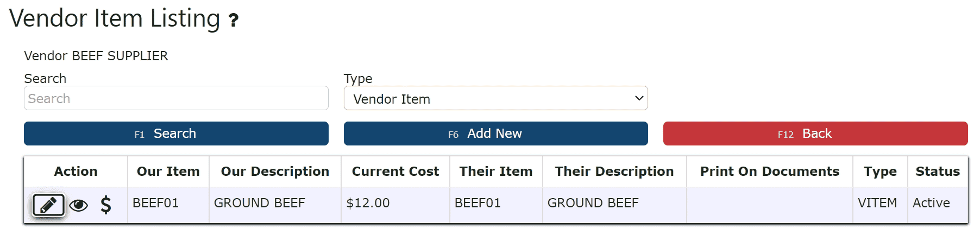Sort by Our Description column header
The width and height of the screenshot is (980, 235).
tap(275, 172)
